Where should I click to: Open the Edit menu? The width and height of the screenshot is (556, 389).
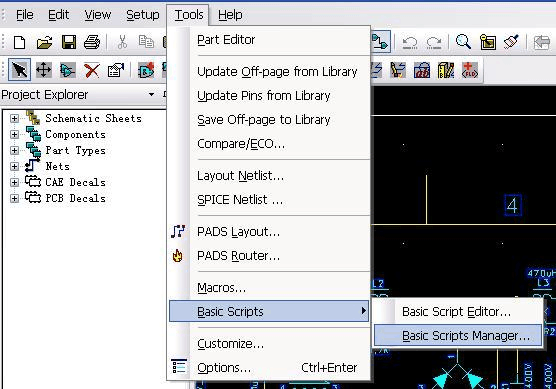pyautogui.click(x=58, y=15)
